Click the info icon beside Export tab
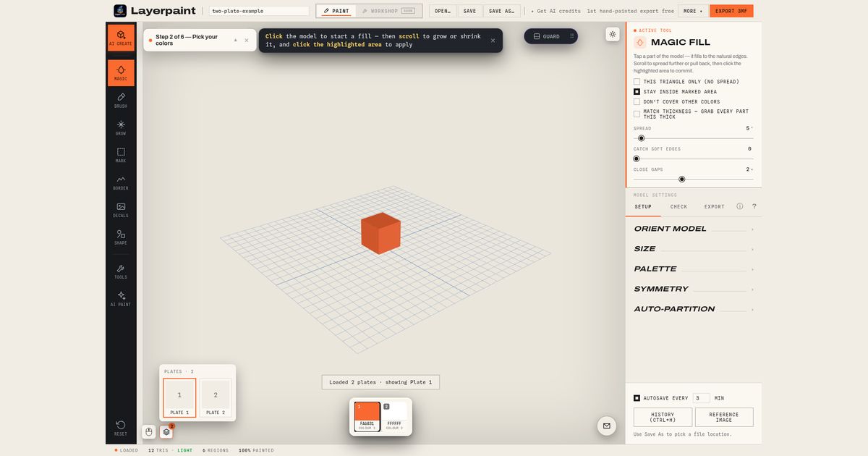Screen dimensions: 868x456 point(740,206)
